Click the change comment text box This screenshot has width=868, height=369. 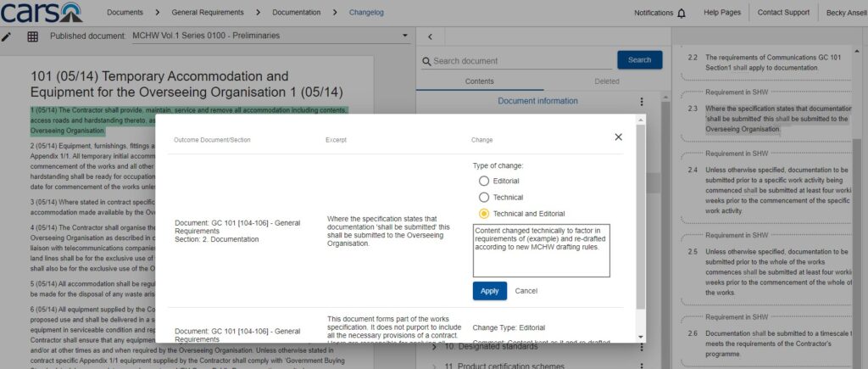(x=541, y=250)
